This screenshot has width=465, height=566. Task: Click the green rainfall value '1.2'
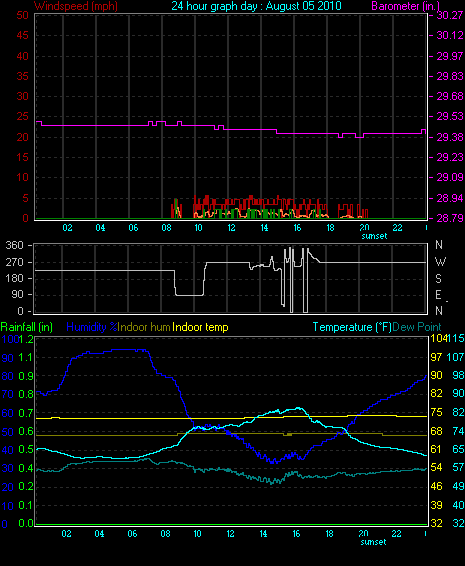pos(26,339)
